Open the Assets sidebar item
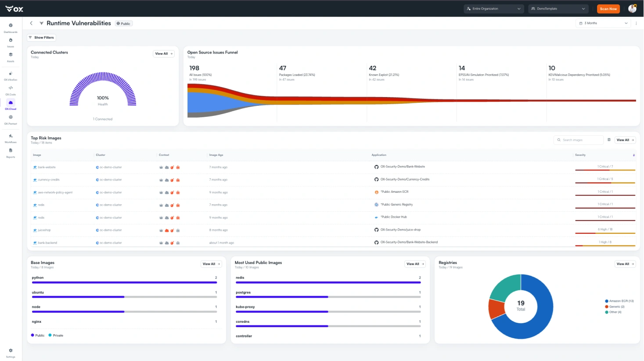644x361 pixels. pyautogui.click(x=11, y=57)
